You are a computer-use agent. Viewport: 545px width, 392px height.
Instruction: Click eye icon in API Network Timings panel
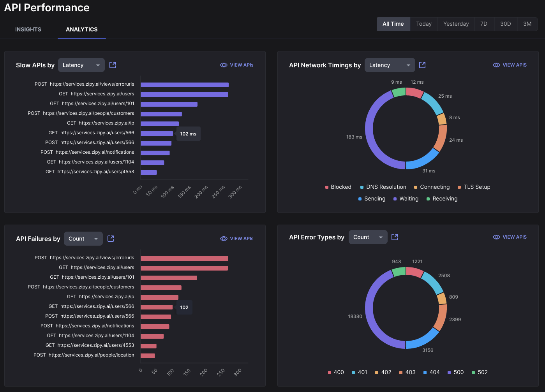pos(496,65)
